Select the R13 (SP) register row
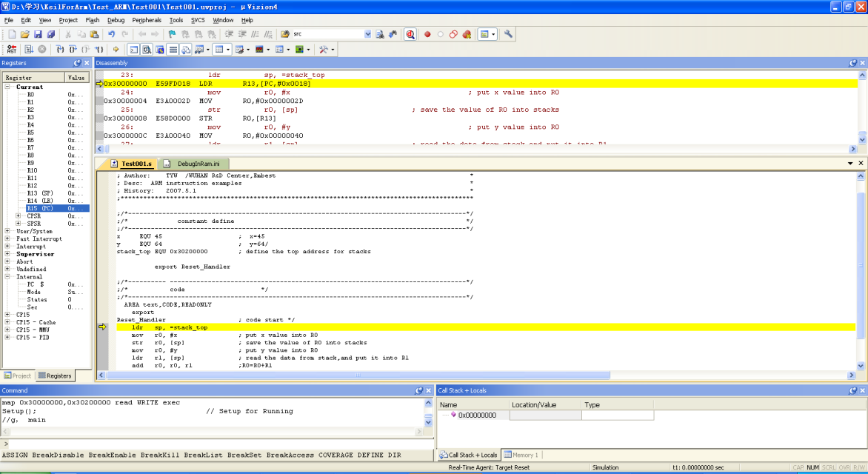 (x=40, y=193)
